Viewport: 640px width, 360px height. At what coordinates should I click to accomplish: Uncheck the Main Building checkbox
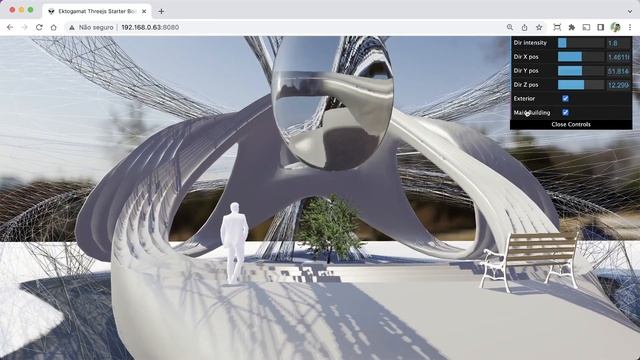(x=565, y=112)
